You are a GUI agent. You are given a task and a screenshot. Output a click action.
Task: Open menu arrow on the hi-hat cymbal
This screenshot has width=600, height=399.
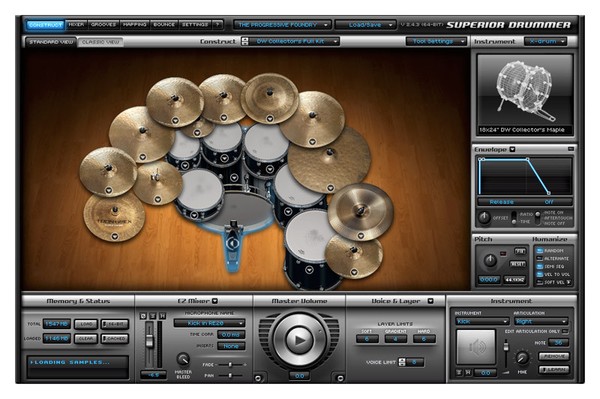click(158, 199)
